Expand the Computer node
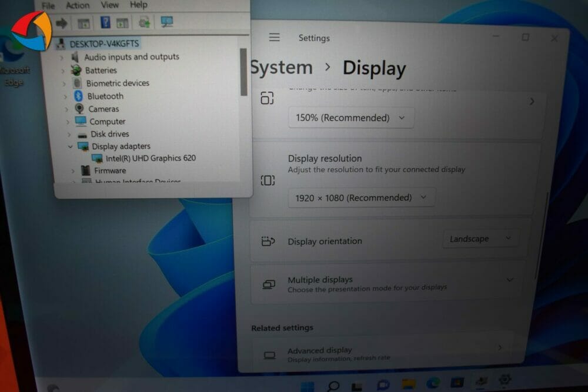Viewport: 588px width, 392px height. click(x=68, y=122)
